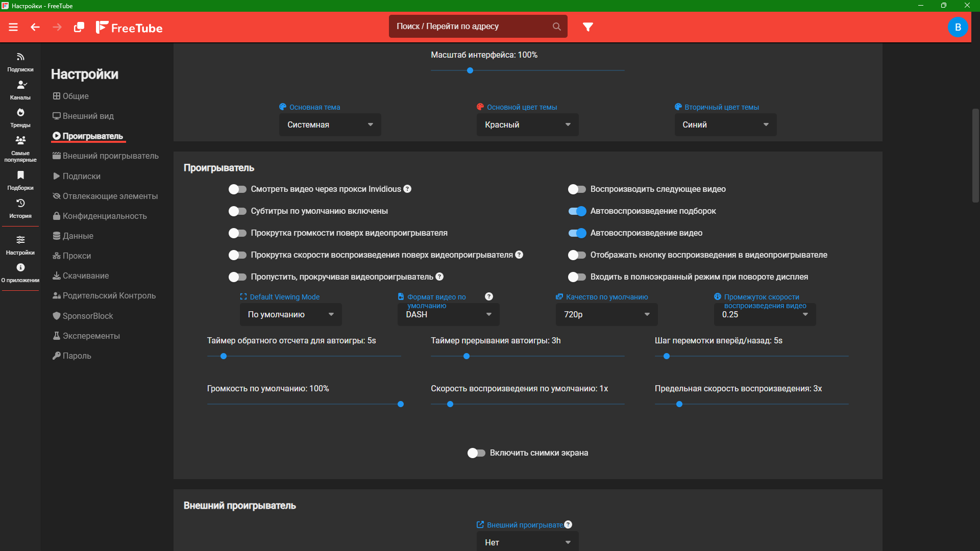
Task: Open Формат видео DASH dropdown
Action: [448, 315]
